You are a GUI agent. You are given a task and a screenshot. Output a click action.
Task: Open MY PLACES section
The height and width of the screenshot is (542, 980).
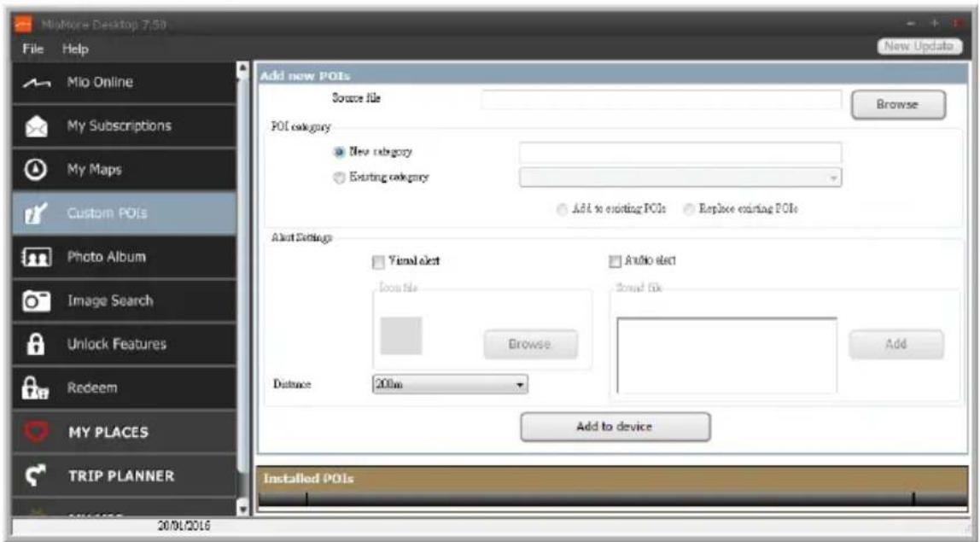click(x=125, y=432)
